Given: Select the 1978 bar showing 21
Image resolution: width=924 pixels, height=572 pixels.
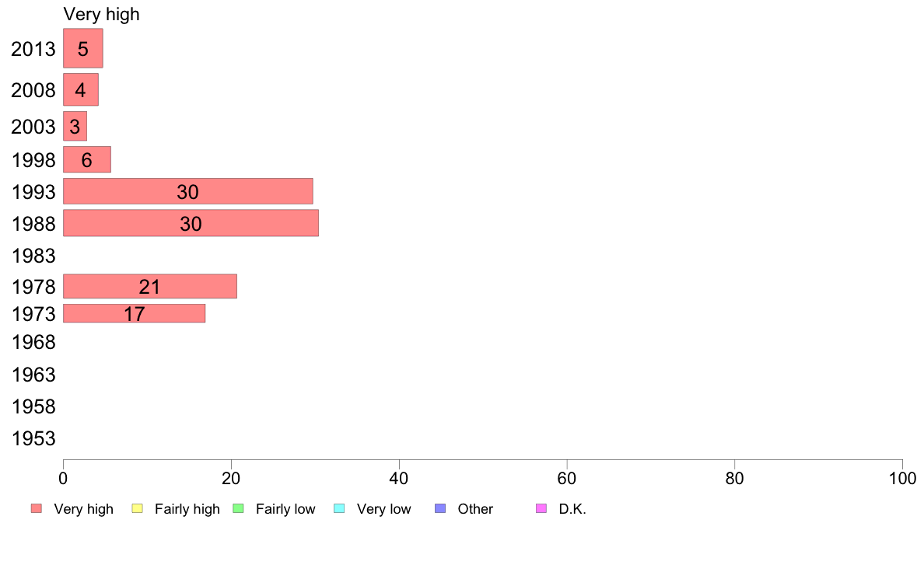Looking at the screenshot, I should click(150, 286).
